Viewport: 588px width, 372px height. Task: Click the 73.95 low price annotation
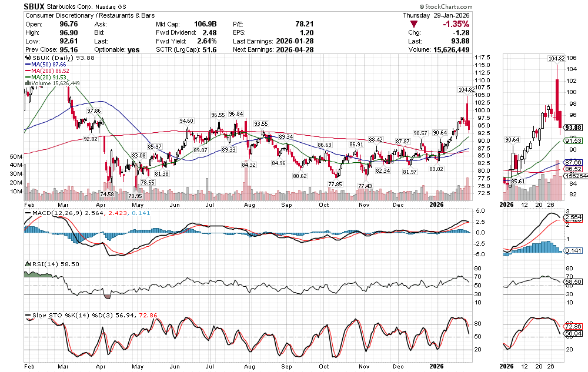(135, 196)
